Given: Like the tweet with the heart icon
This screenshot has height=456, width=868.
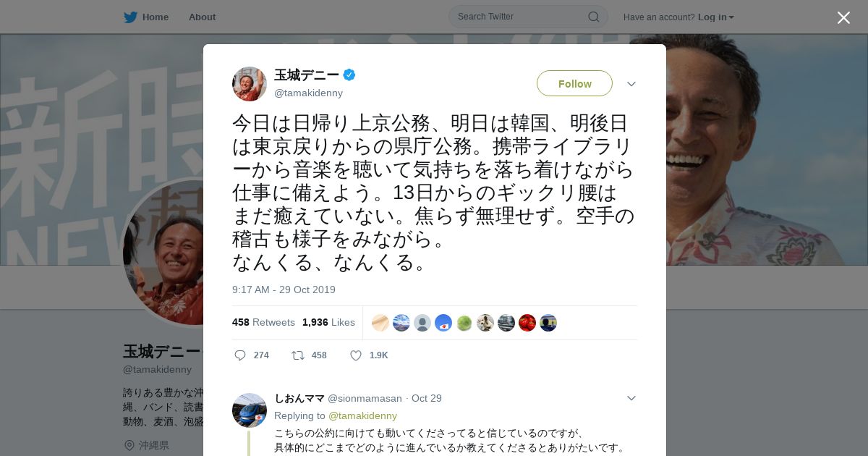Looking at the screenshot, I should tap(356, 355).
